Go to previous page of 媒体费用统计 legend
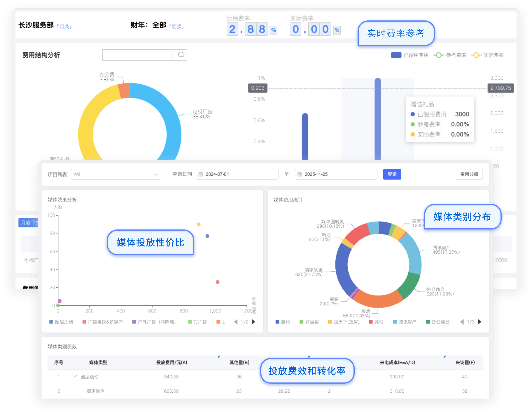 tap(462, 322)
